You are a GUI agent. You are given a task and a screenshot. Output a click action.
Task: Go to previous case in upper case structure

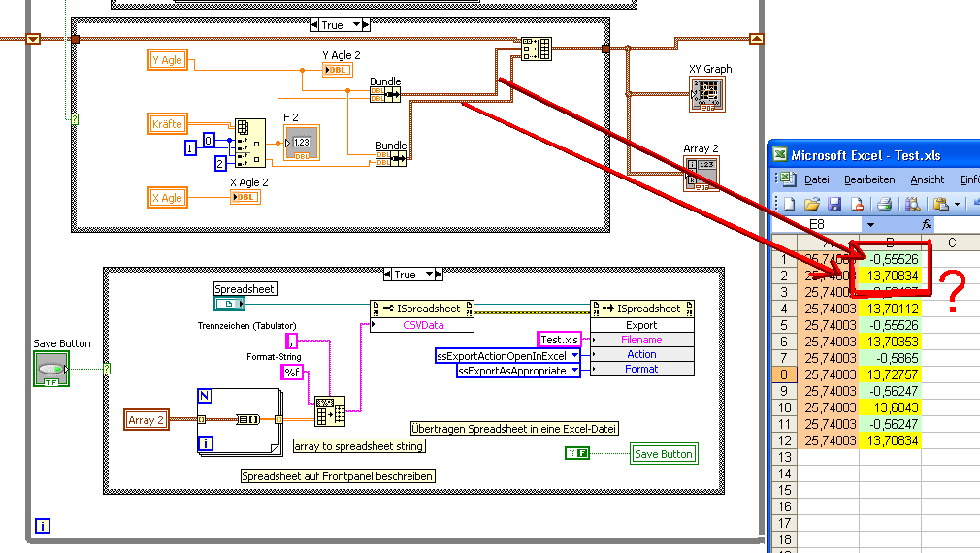pyautogui.click(x=315, y=25)
